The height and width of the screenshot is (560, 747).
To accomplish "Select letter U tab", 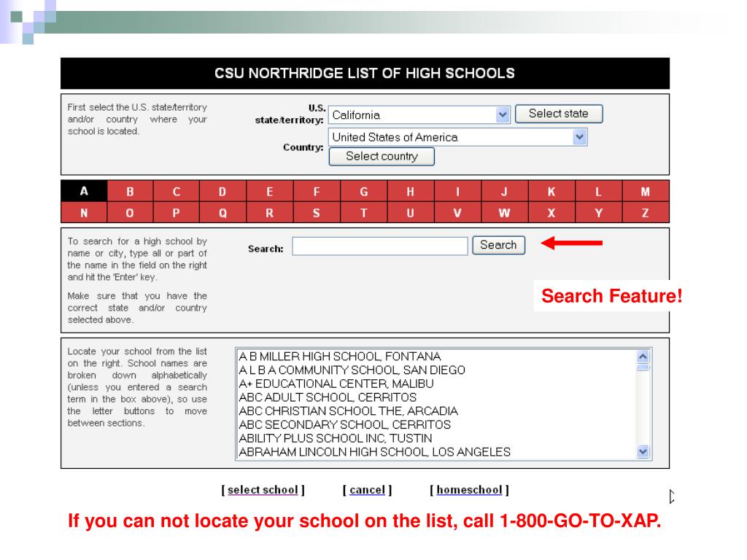I will [411, 212].
